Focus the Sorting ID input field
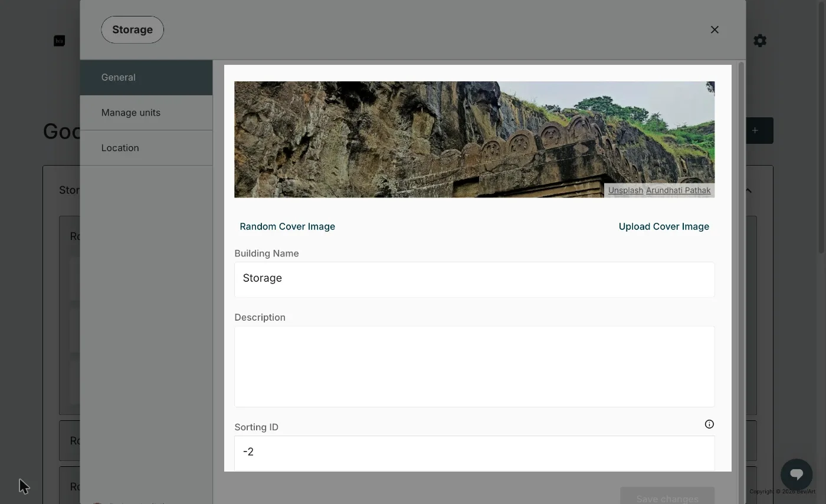Image resolution: width=826 pixels, height=504 pixels. pyautogui.click(x=474, y=453)
